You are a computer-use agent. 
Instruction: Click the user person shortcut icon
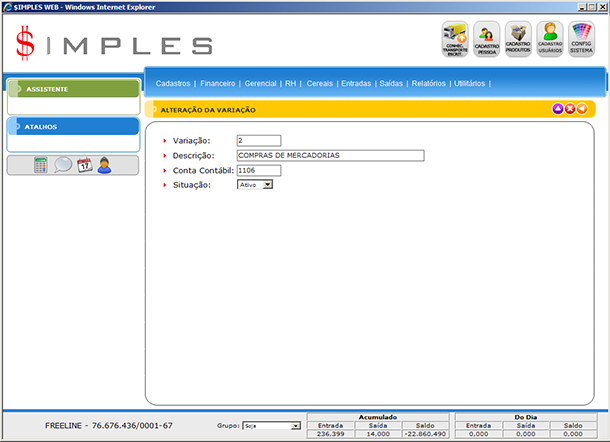click(x=104, y=166)
